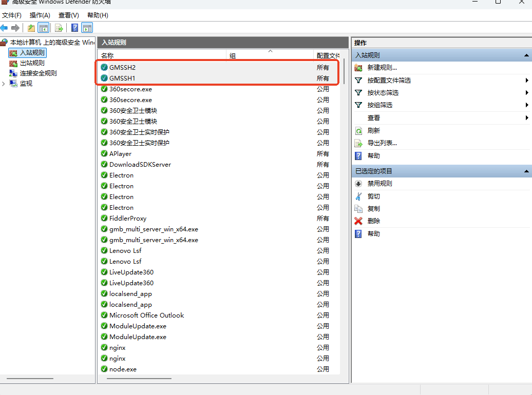This screenshot has height=395, width=532.
Task: Select the node.exe rule
Action: [x=219, y=369]
